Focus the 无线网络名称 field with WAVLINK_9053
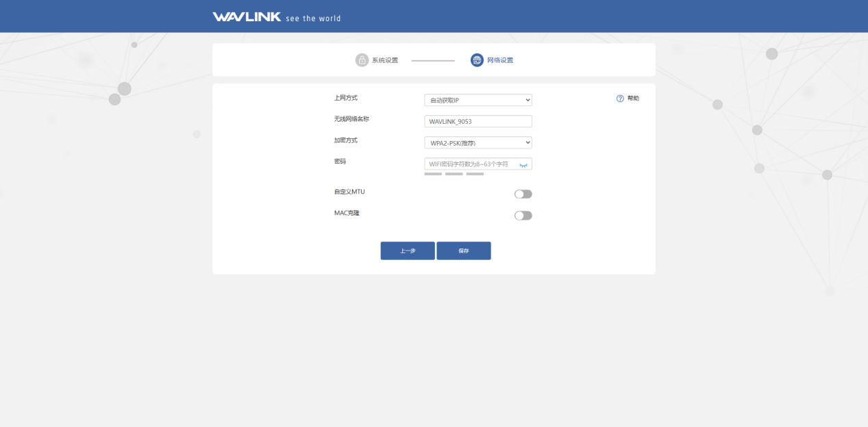The image size is (868, 427). (x=478, y=121)
